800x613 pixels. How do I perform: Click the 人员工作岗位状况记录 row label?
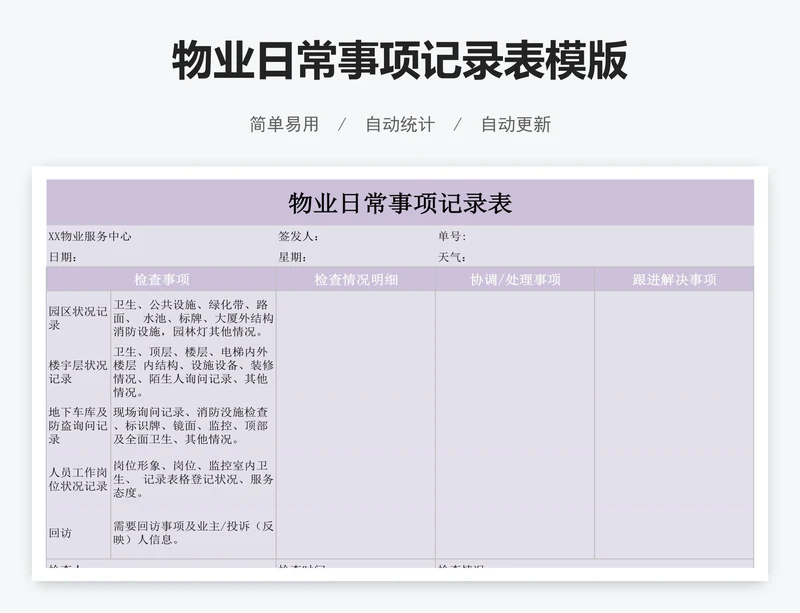[x=78, y=479]
